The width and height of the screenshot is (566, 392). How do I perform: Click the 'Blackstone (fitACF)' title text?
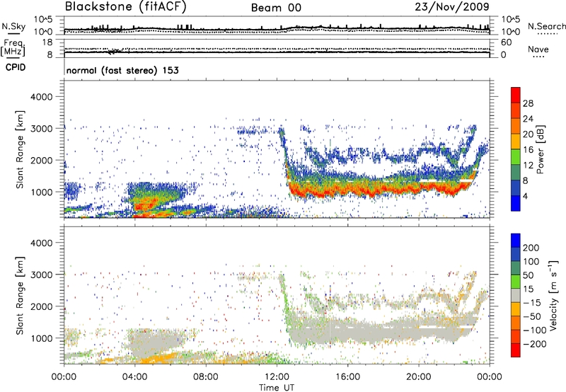[x=126, y=6]
